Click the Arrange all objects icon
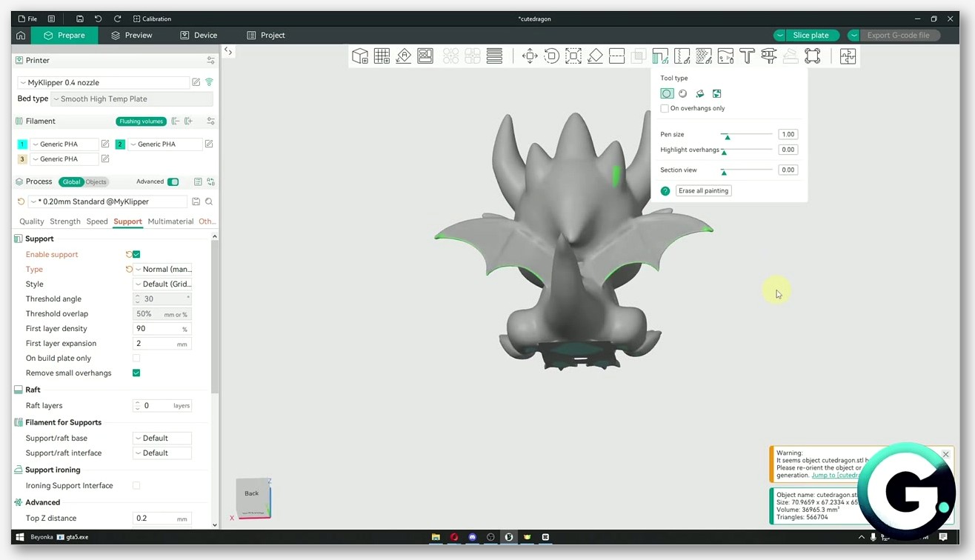Screen dimensions: 975x560 [x=425, y=56]
